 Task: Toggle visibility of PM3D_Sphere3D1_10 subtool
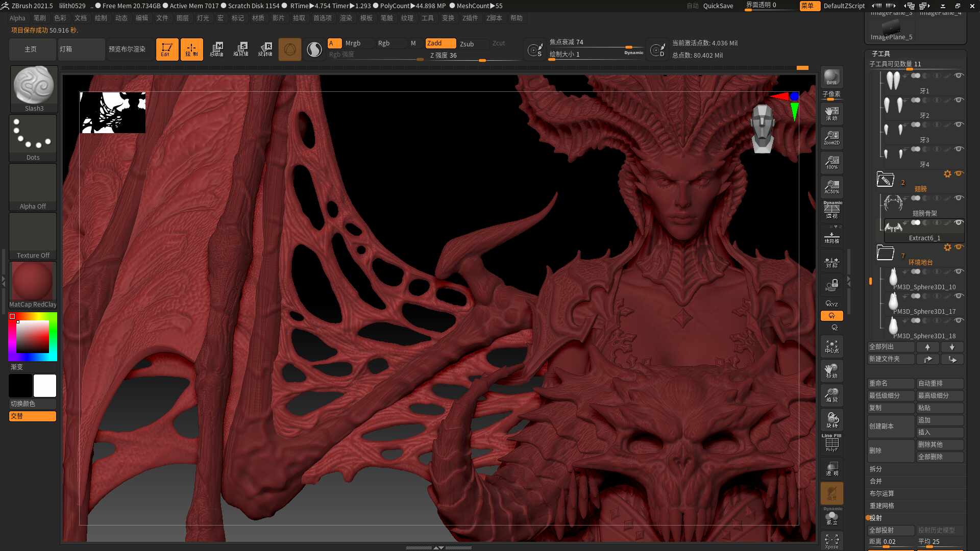point(959,271)
